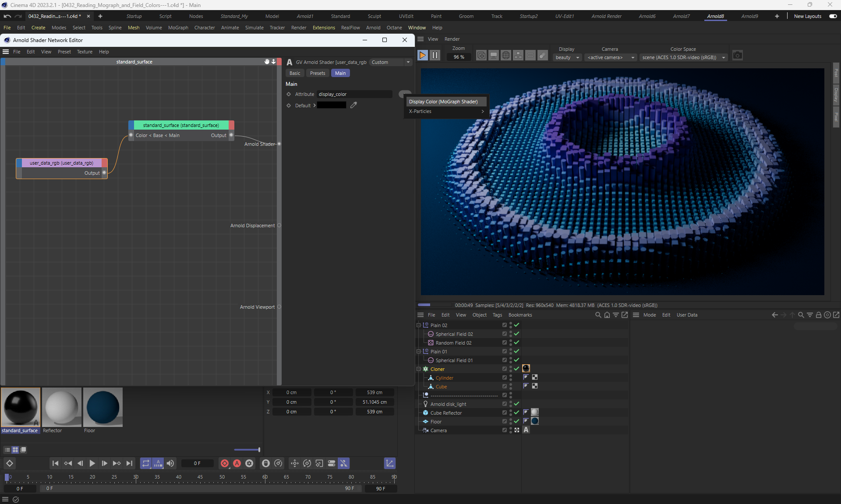Click the Basic tab button
This screenshot has width=841, height=504.
295,73
